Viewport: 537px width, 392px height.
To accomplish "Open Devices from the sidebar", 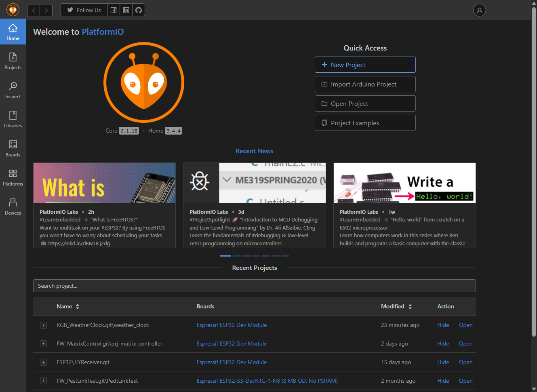I will coord(13,207).
